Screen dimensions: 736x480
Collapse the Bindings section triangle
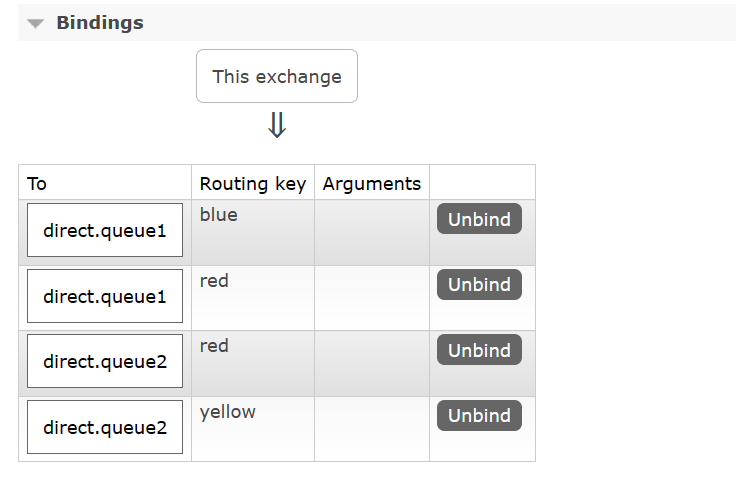tap(36, 23)
